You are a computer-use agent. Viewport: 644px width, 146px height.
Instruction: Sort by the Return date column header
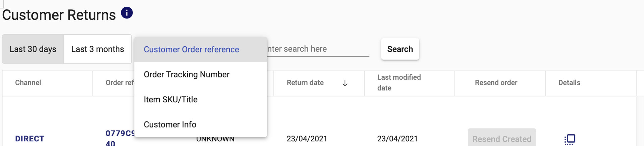click(x=305, y=83)
